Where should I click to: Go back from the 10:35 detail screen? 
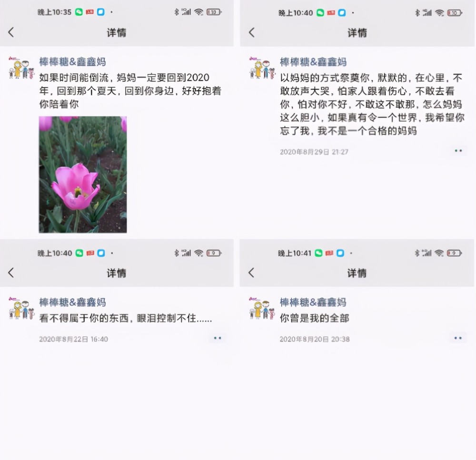(11, 32)
